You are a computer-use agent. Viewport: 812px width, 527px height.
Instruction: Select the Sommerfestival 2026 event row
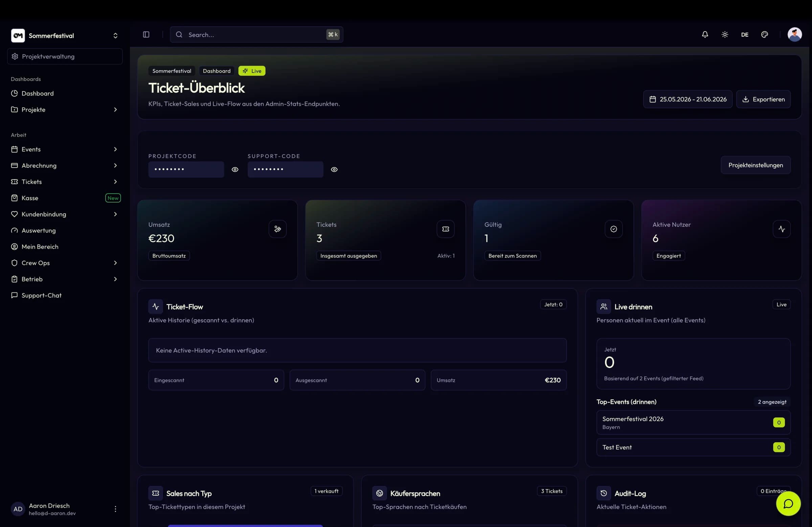pos(693,422)
